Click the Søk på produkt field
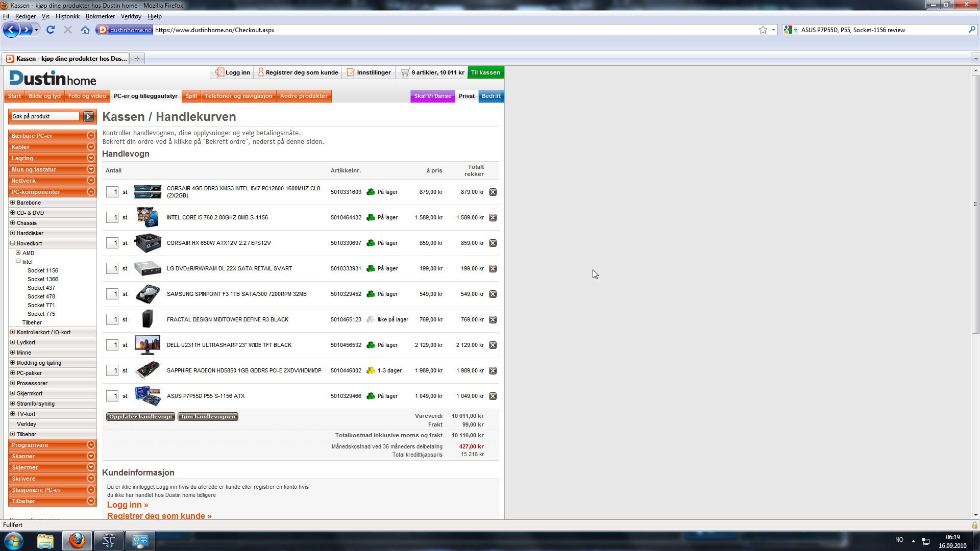This screenshot has height=551, width=980. tap(45, 117)
